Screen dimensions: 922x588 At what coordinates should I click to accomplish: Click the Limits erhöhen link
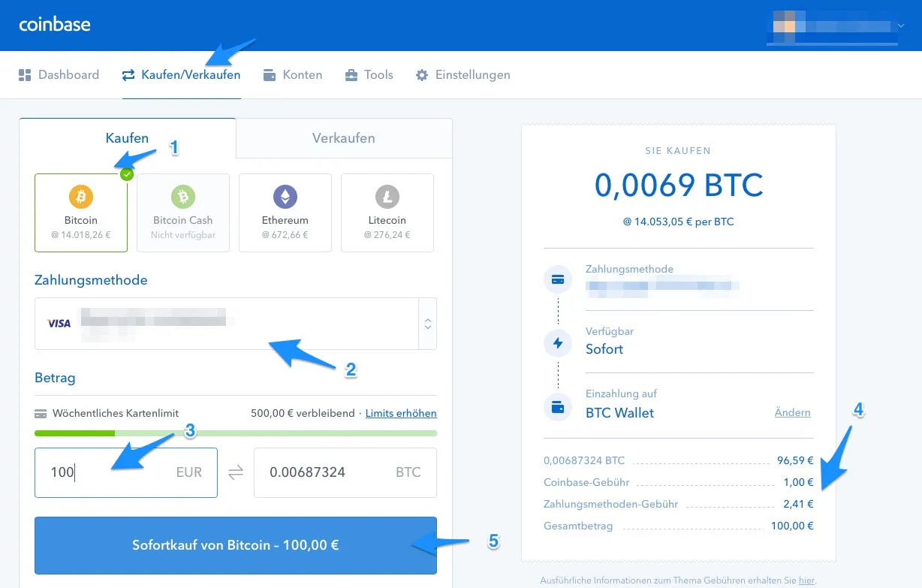tap(401, 413)
